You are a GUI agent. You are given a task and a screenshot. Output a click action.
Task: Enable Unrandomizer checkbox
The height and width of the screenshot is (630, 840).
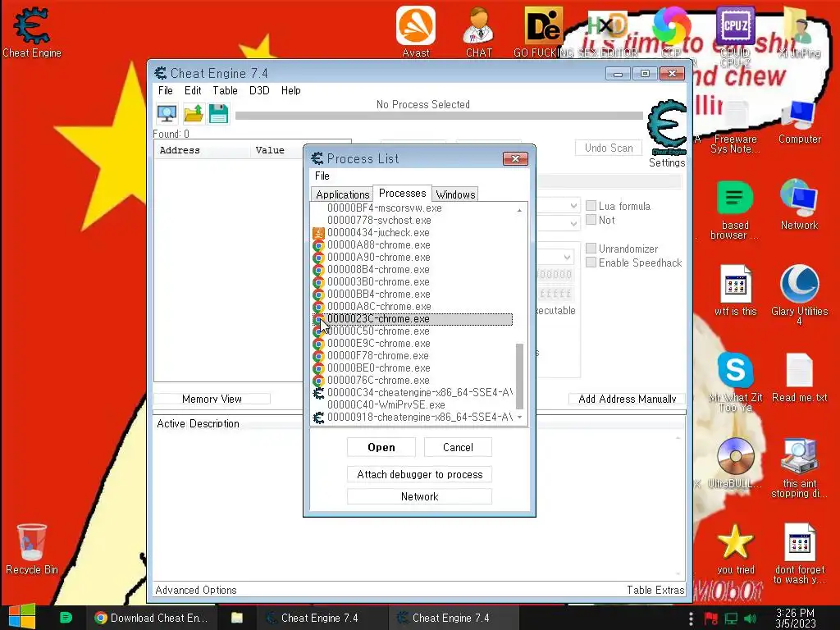coord(591,248)
